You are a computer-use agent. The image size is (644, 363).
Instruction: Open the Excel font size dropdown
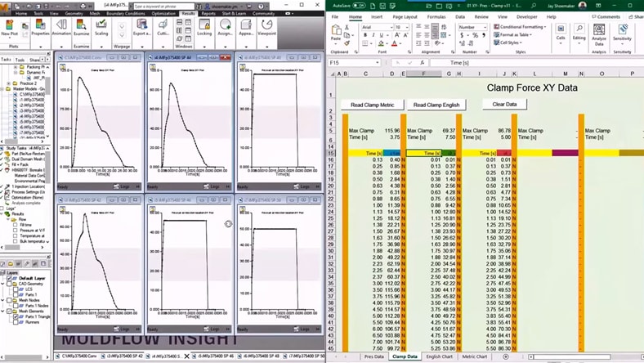[407, 27]
